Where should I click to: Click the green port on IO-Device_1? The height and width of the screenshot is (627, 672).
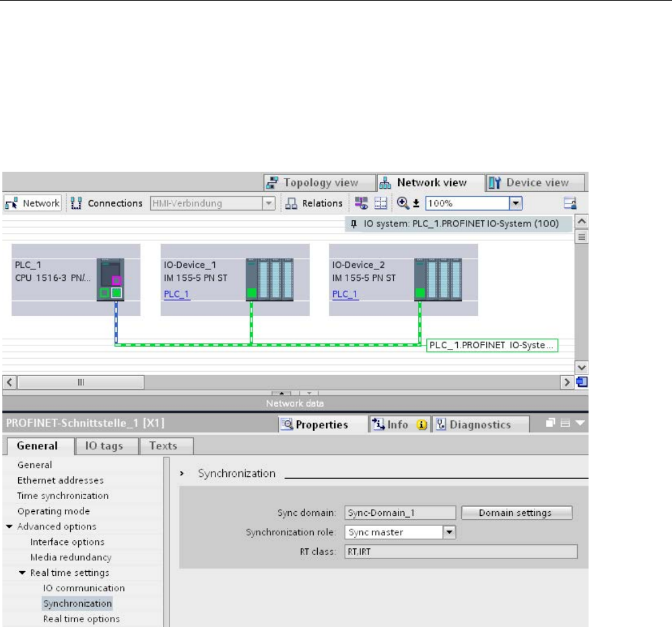click(x=252, y=293)
